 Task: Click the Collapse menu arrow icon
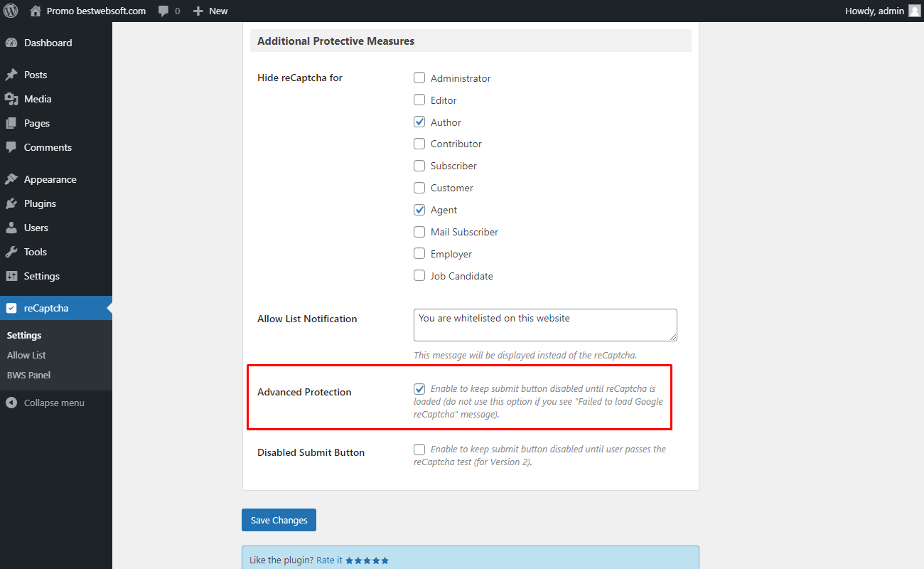(11, 403)
